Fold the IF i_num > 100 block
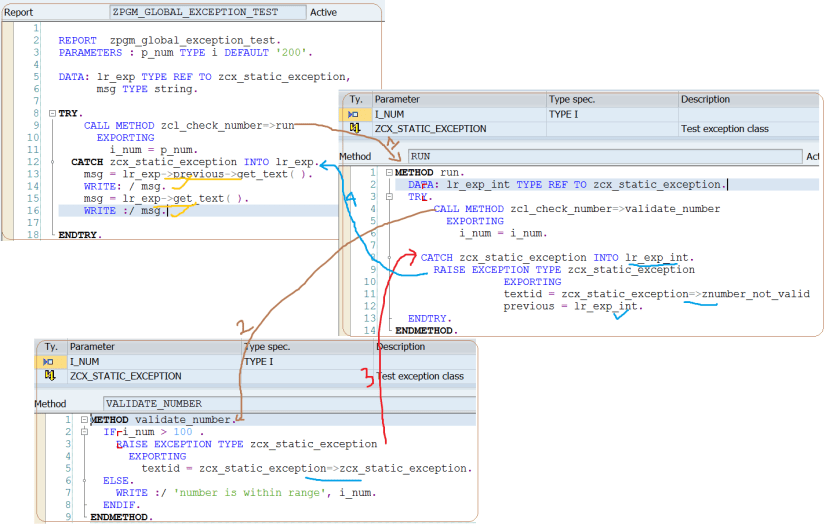This screenshot has width=840, height=526. click(85, 431)
